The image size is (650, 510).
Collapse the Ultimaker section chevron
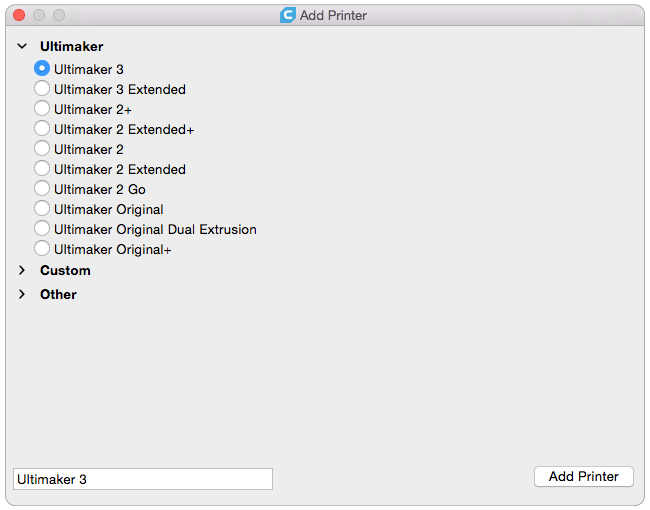(22, 46)
